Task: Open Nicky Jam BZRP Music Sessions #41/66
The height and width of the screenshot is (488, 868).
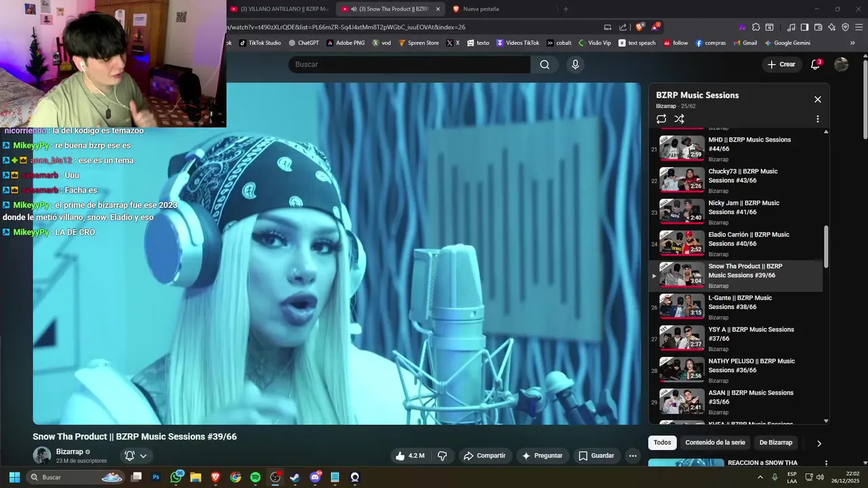Action: click(x=736, y=212)
